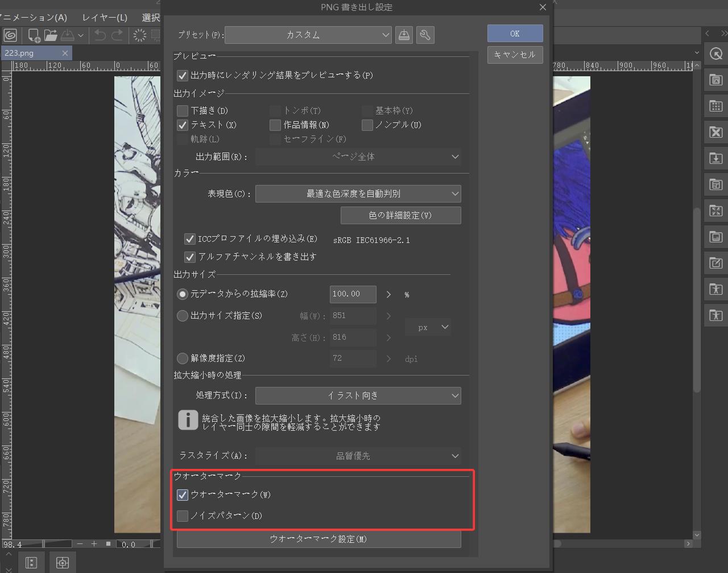
Task: Select the 出力サイズ指定(S) radio button
Action: tap(183, 316)
